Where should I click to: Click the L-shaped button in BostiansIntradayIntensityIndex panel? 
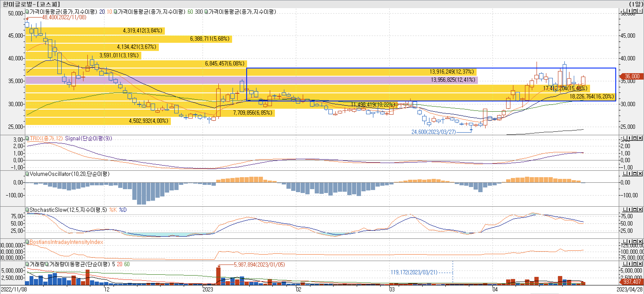tap(625, 241)
